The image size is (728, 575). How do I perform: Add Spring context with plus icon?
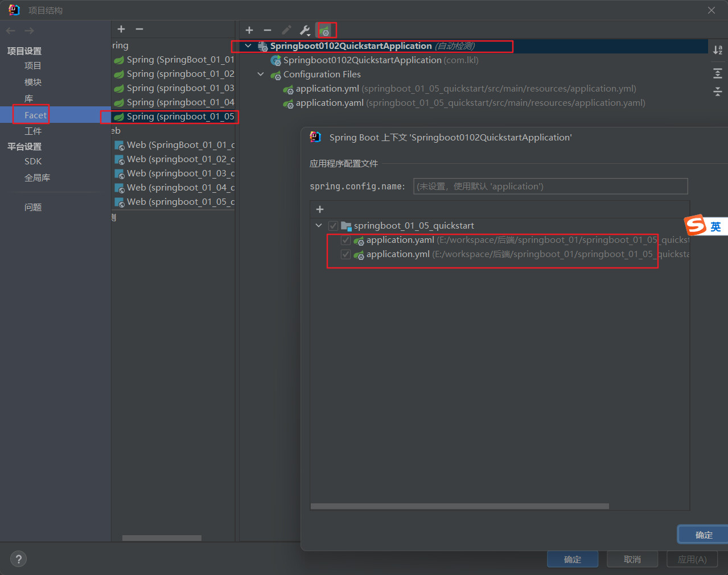coord(249,30)
